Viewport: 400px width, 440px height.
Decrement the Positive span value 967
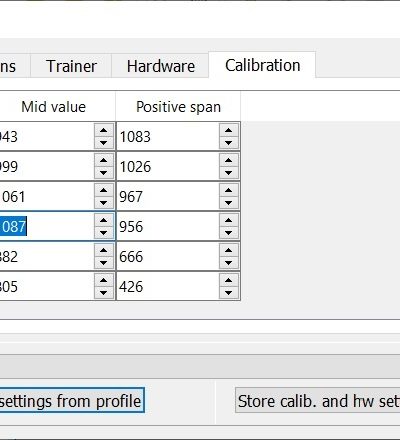coord(228,203)
